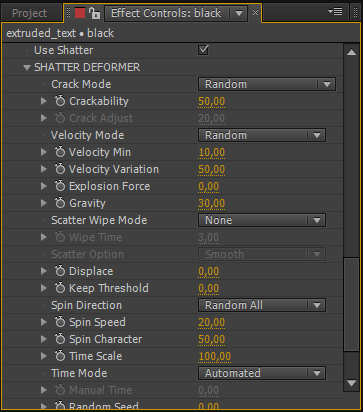Expand the Velocity Variation property
This screenshot has height=412, width=363.
[x=44, y=169]
